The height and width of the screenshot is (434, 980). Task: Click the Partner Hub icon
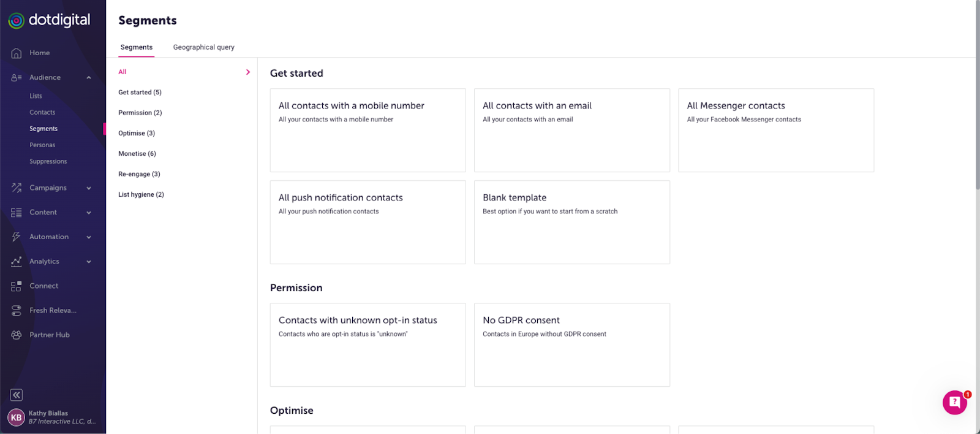pyautogui.click(x=17, y=335)
